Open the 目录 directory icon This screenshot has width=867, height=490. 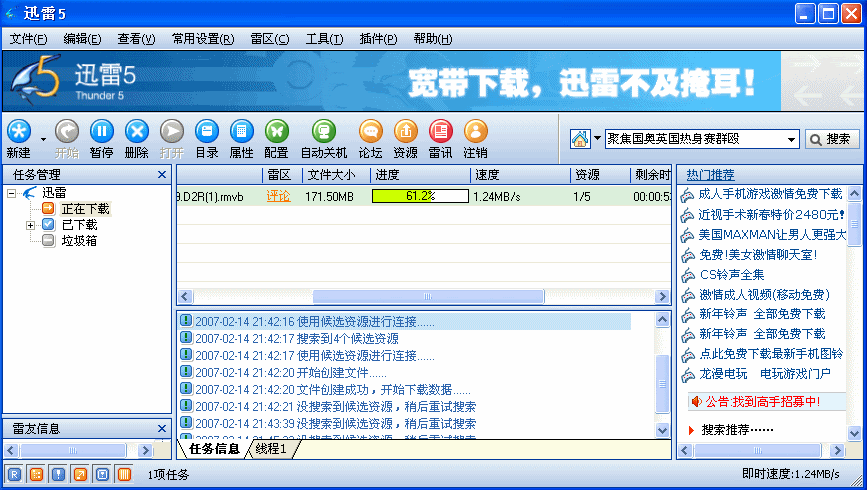[x=207, y=132]
